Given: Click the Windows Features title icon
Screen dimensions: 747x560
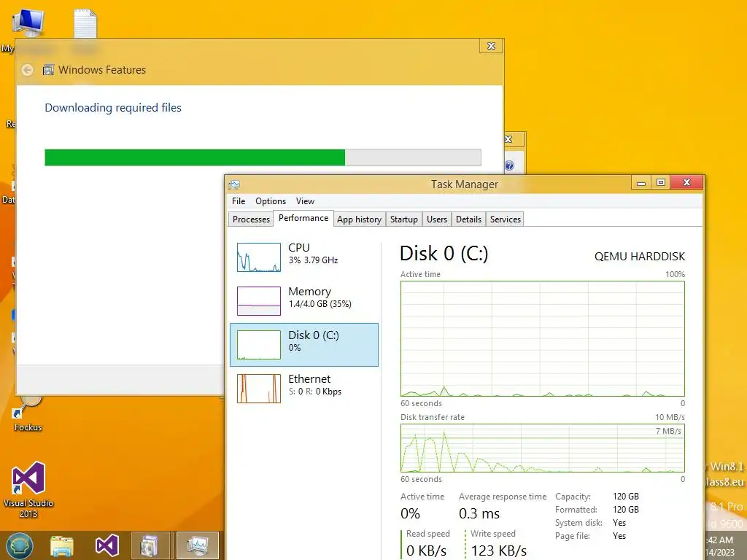Looking at the screenshot, I should tap(48, 70).
